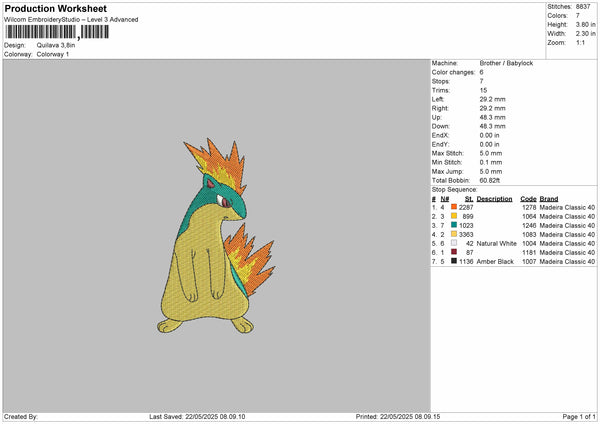Click the barcode under the worksheet title
The height and width of the screenshot is (424, 600).
57,32
